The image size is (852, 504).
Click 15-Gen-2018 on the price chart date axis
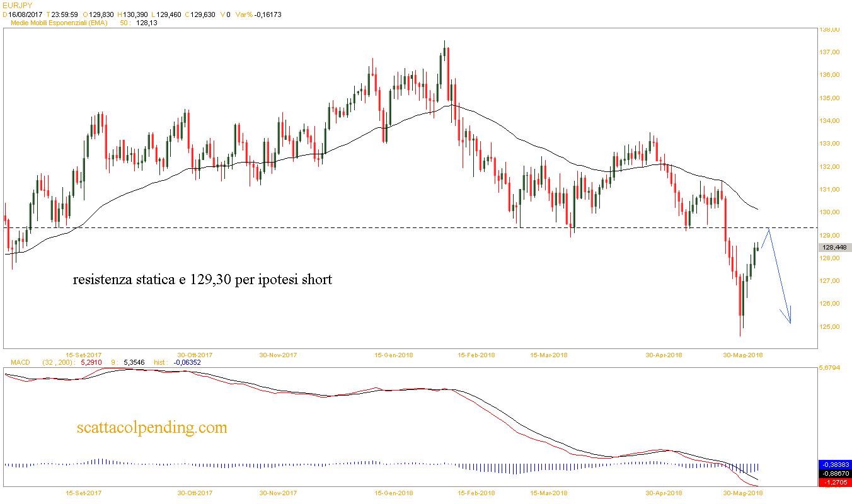tap(394, 355)
